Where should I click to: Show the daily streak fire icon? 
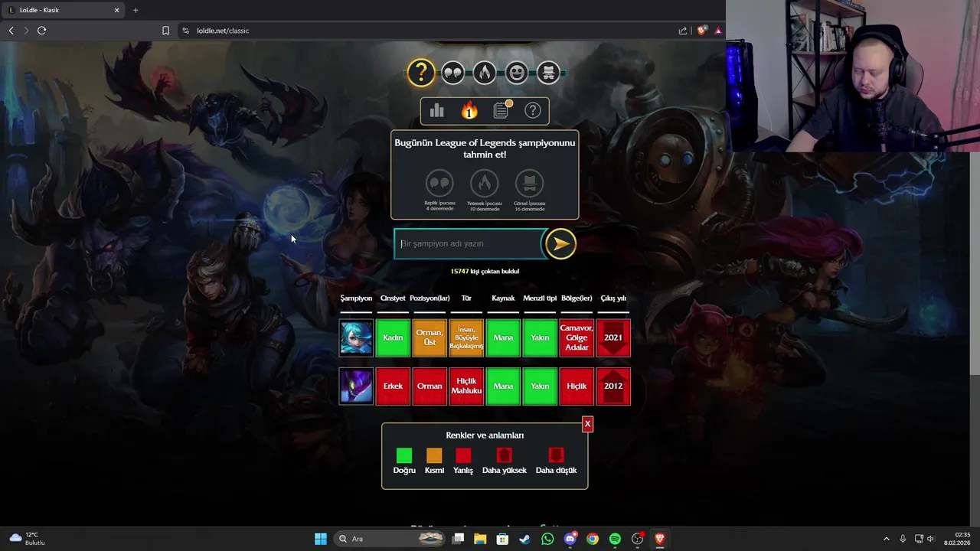469,111
